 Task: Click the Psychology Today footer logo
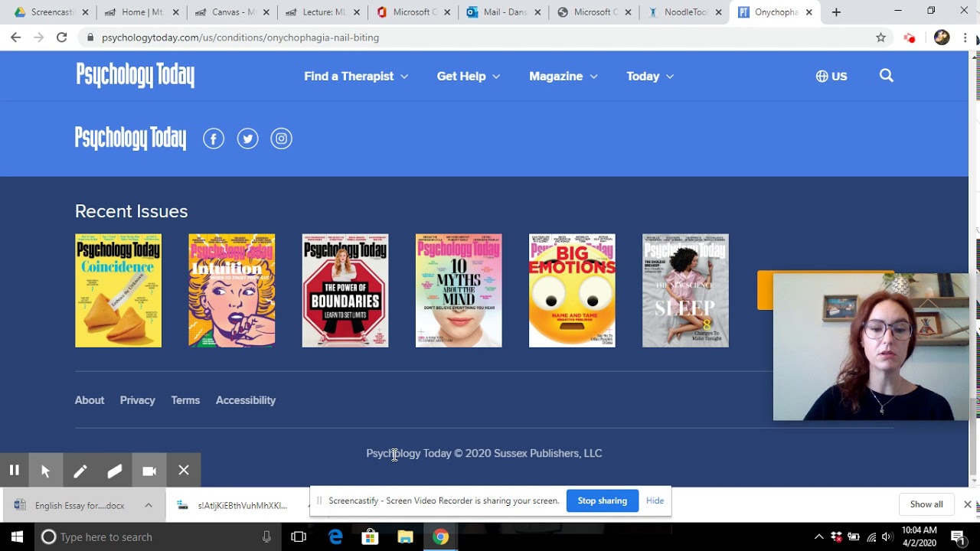point(130,139)
